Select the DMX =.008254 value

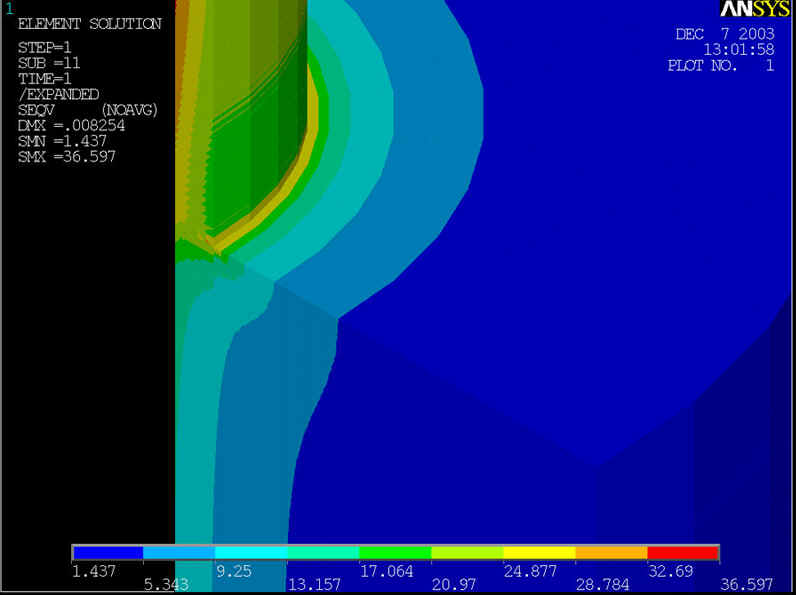pos(72,126)
